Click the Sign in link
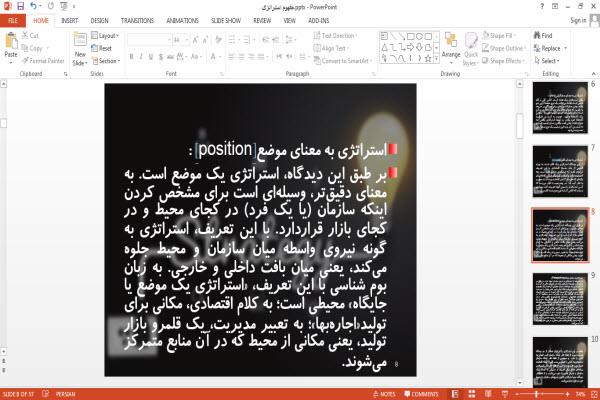Image resolution: width=600 pixels, height=400 pixels. pyautogui.click(x=578, y=21)
